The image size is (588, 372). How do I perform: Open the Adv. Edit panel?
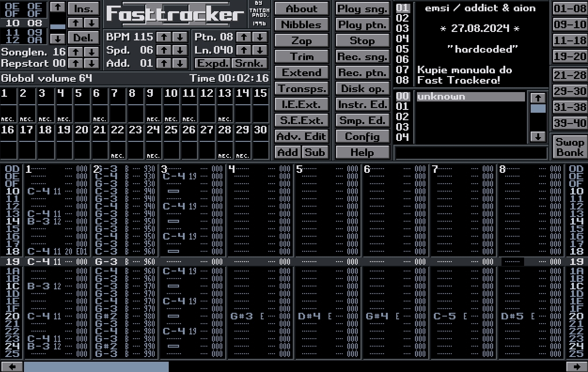pyautogui.click(x=301, y=136)
